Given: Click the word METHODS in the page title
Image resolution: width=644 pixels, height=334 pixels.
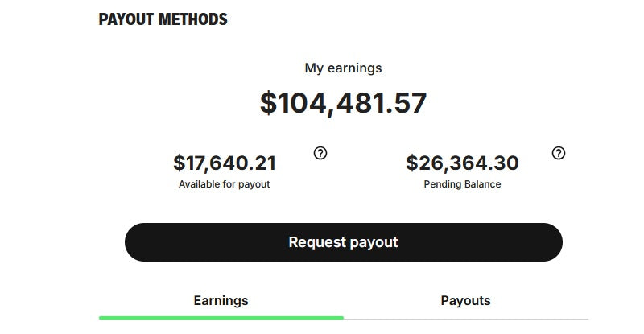Looking at the screenshot, I should pos(193,19).
